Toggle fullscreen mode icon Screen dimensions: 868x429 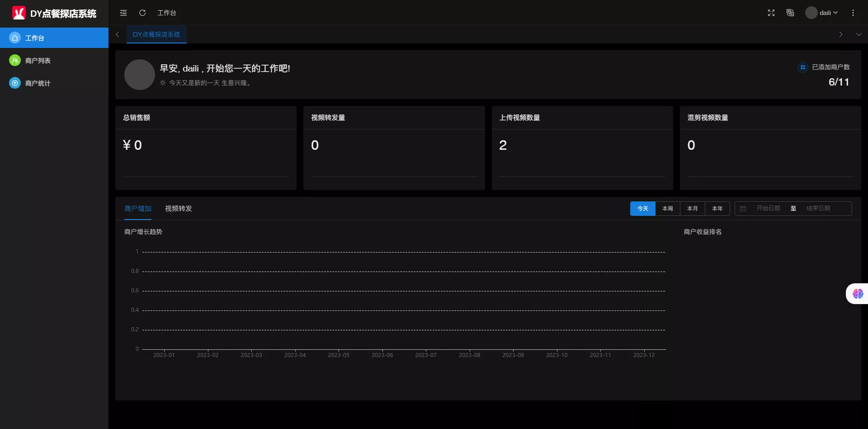click(x=771, y=13)
